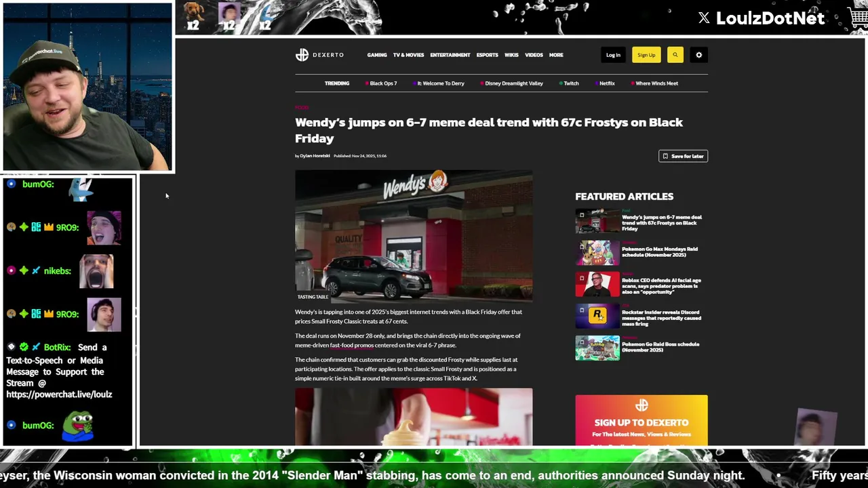Click the yellow Sign Up button
The width and height of the screenshot is (868, 488).
click(646, 55)
